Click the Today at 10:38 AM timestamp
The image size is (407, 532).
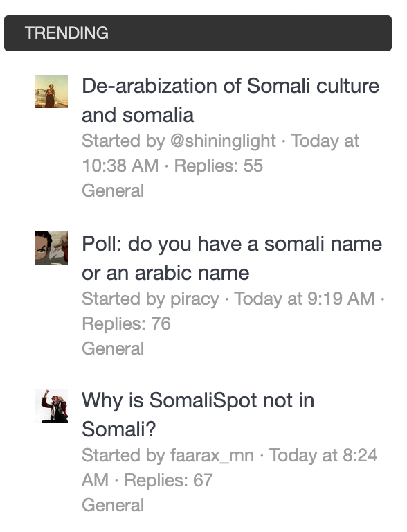pos(220,153)
